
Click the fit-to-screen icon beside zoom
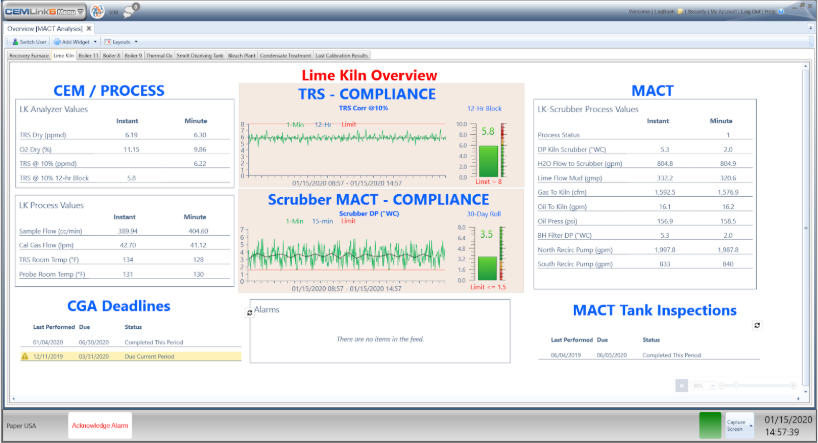coord(681,386)
